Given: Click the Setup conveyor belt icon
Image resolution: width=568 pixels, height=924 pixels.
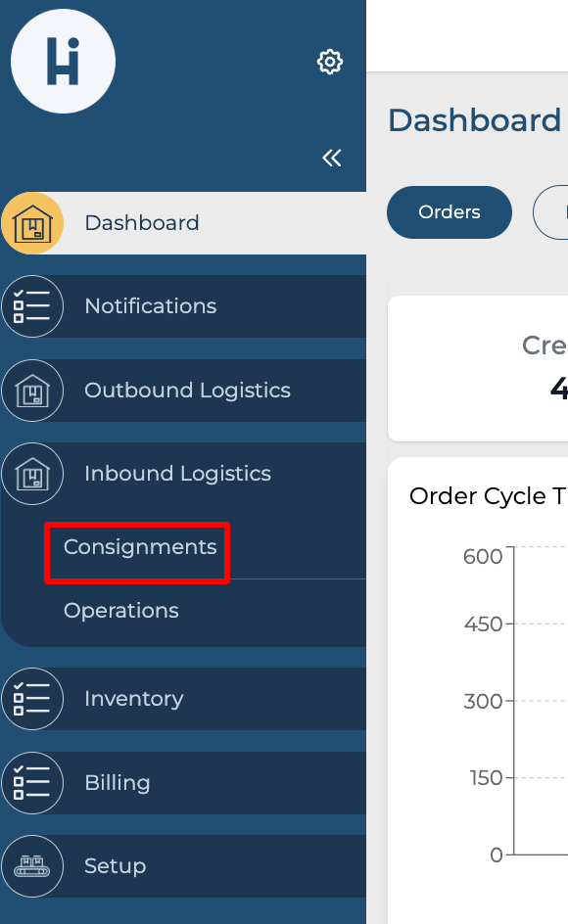Looking at the screenshot, I should point(32,866).
